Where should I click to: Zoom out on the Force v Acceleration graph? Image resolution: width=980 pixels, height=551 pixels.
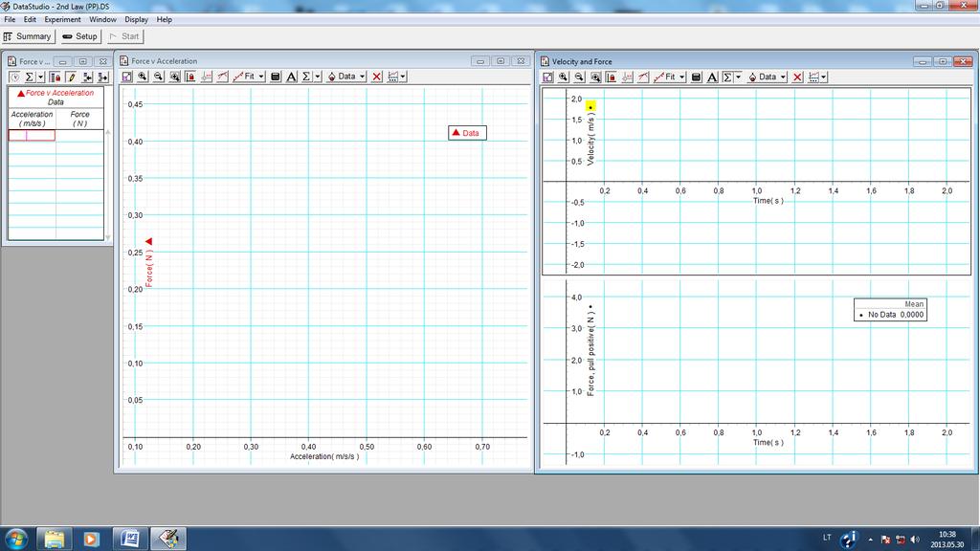click(x=159, y=77)
